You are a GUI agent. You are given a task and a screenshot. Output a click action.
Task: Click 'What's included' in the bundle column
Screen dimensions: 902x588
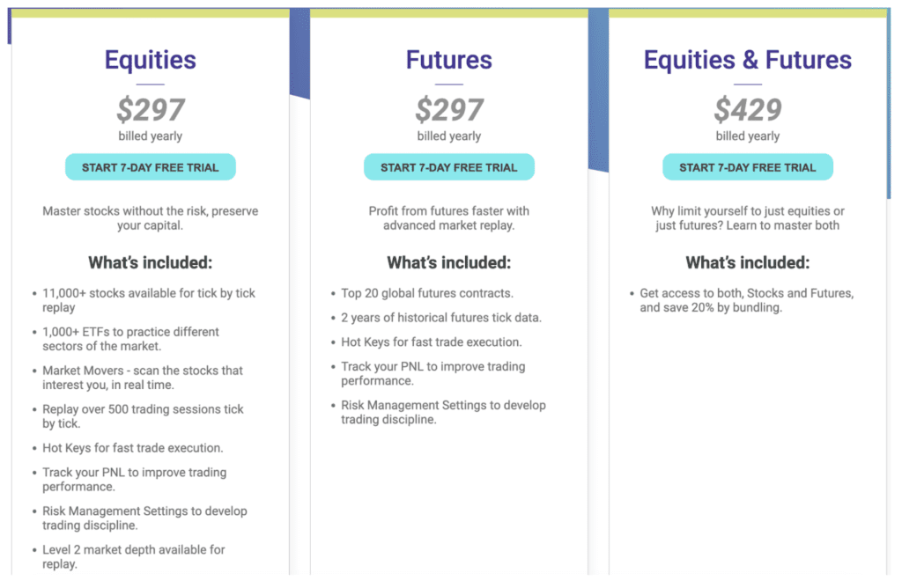[748, 261]
